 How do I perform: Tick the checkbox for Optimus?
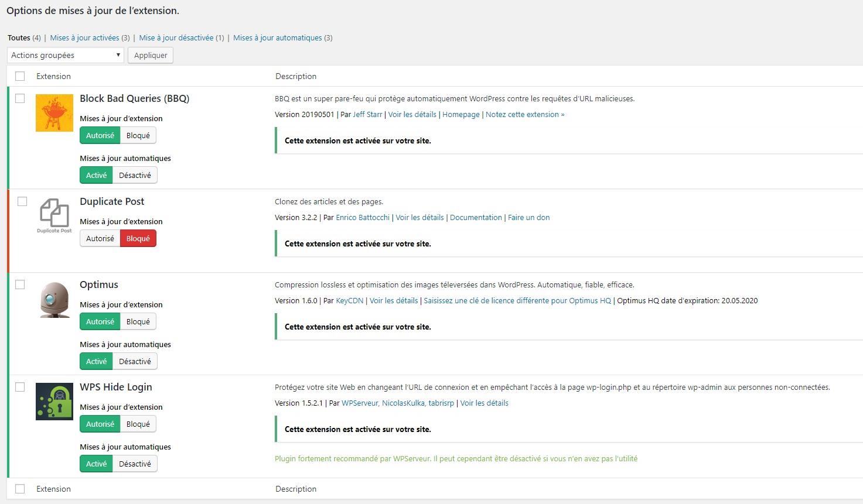tap(20, 284)
